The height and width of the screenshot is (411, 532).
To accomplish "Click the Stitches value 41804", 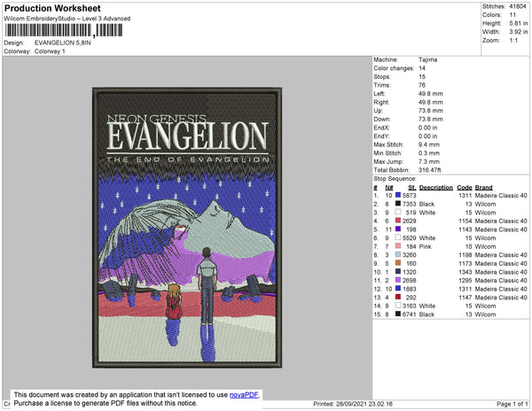I will point(518,6).
